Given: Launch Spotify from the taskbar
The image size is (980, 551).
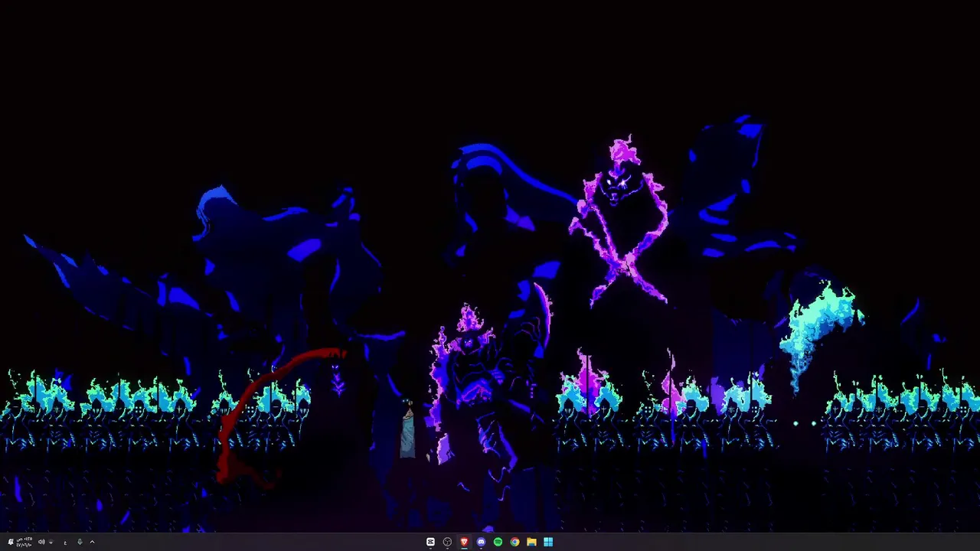Looking at the screenshot, I should click(x=498, y=542).
